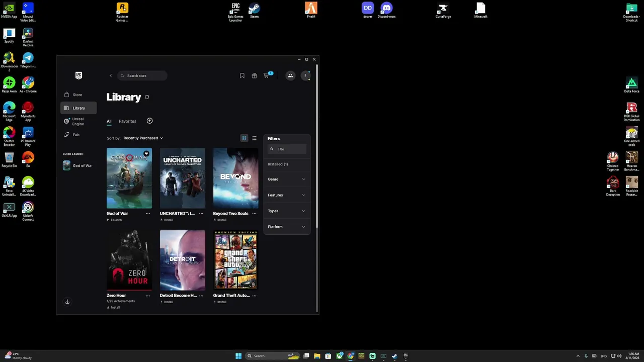Toggle favorite heart on God of War cover
644x362 pixels.
click(146, 153)
